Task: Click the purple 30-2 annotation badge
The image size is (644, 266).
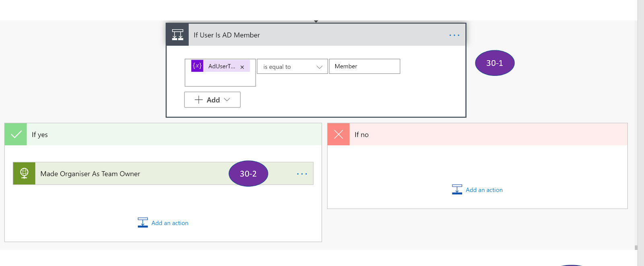Action: click(x=248, y=174)
